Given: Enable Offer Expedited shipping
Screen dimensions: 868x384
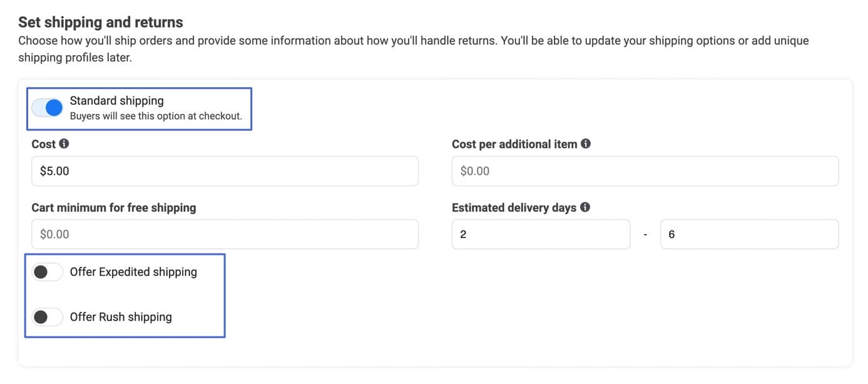Looking at the screenshot, I should coord(47,272).
